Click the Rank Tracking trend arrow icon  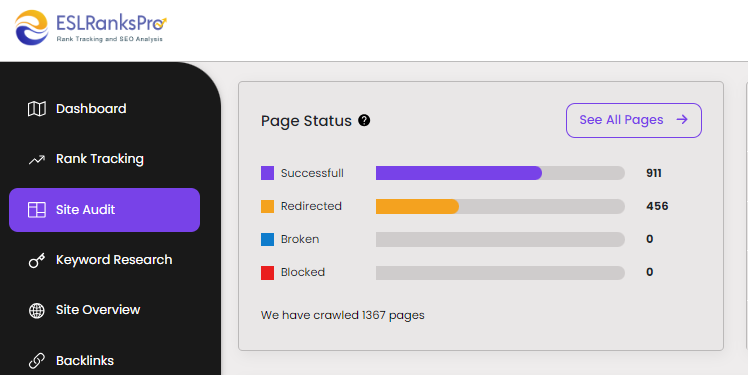pos(37,159)
